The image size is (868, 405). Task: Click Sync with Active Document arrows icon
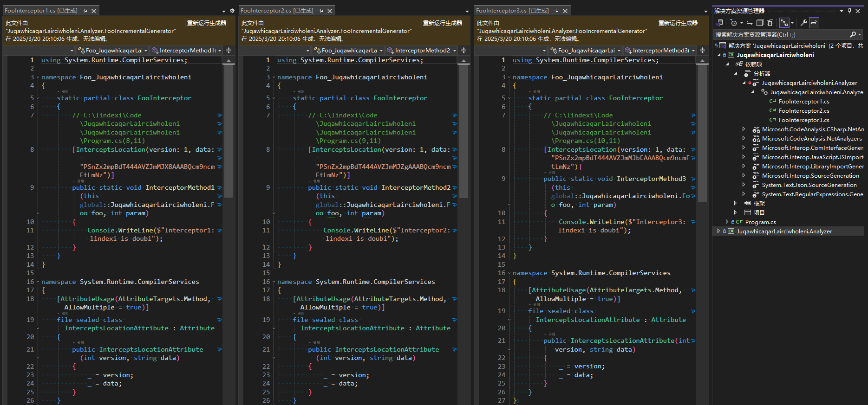[x=750, y=23]
